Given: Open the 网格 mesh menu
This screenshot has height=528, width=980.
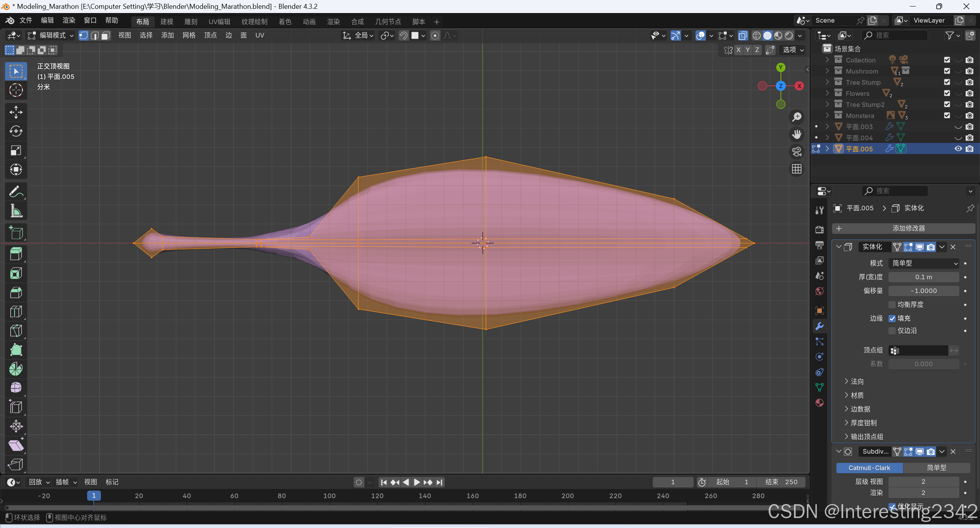Looking at the screenshot, I should point(189,36).
